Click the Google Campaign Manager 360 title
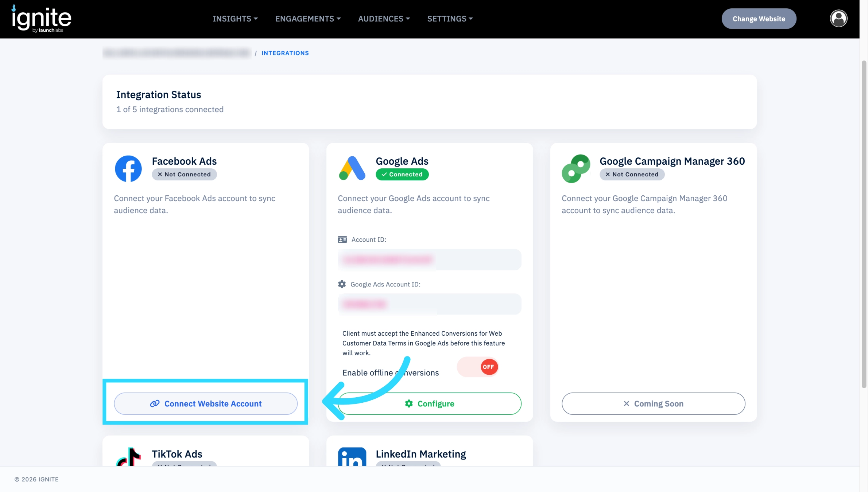Screen dimensions: 868x492 (672, 161)
